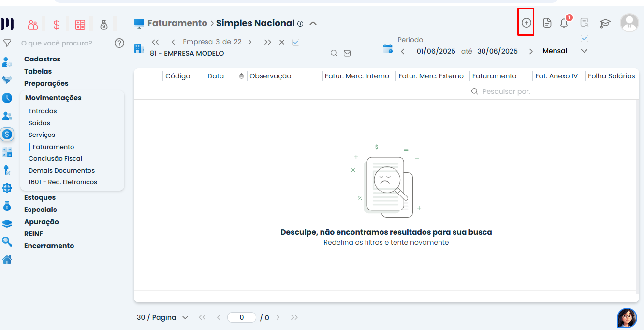Click the help question mark icon

pyautogui.click(x=119, y=43)
